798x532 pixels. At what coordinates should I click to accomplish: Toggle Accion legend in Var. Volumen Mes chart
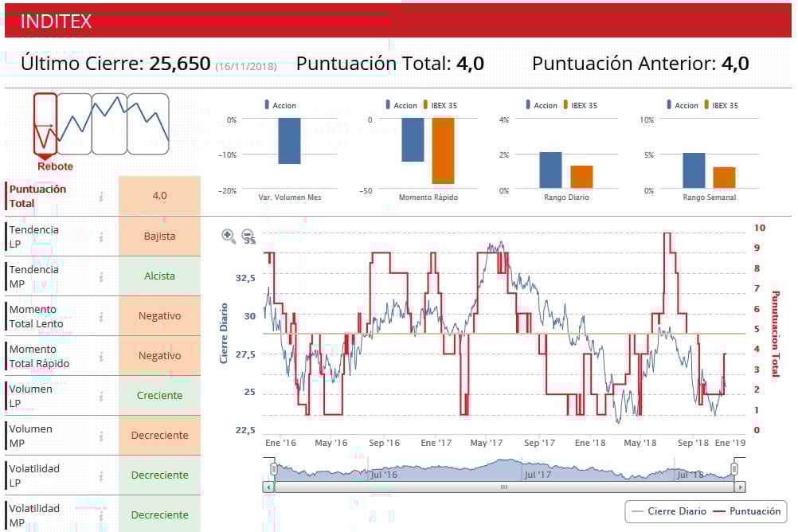280,105
